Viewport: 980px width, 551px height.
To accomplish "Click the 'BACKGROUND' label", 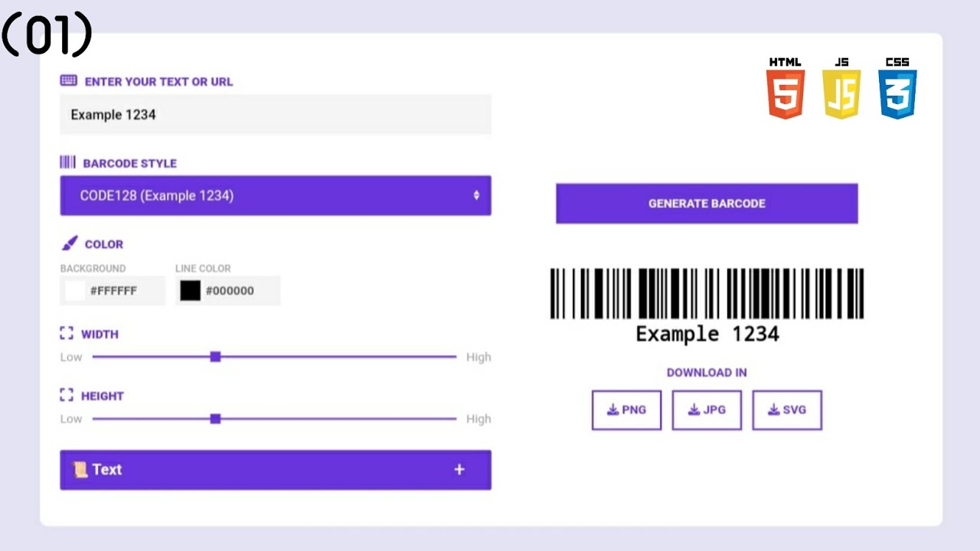I will (93, 269).
